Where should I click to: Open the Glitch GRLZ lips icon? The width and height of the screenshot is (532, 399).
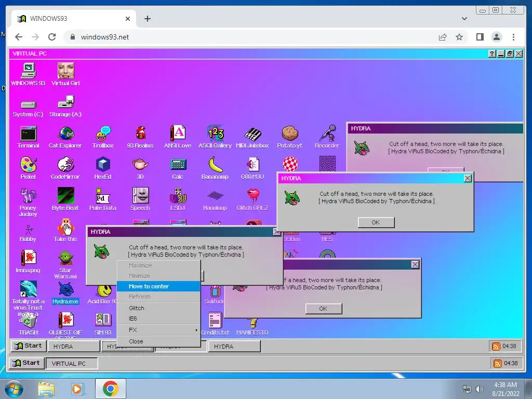[x=252, y=199]
